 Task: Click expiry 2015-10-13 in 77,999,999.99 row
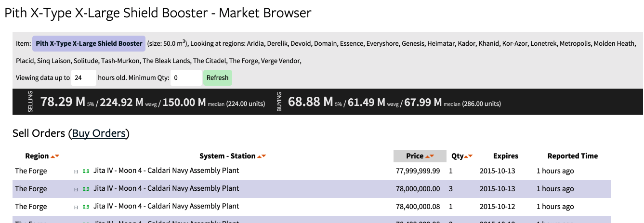pos(498,171)
